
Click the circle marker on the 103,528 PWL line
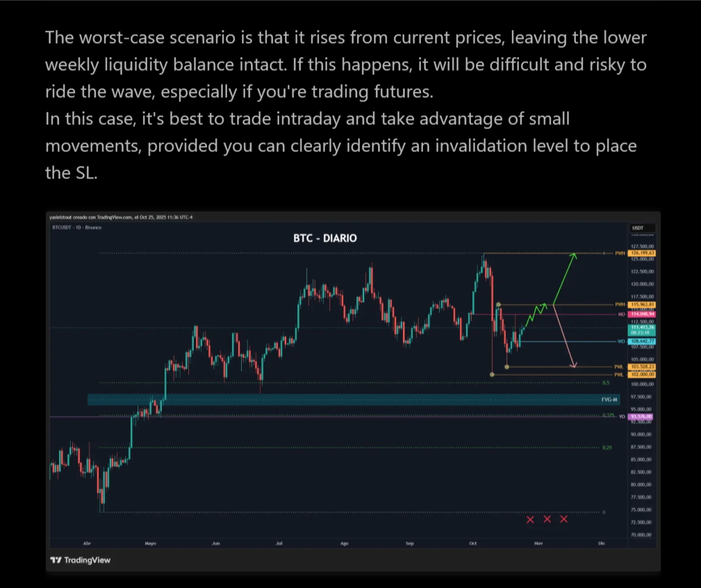[x=506, y=367]
